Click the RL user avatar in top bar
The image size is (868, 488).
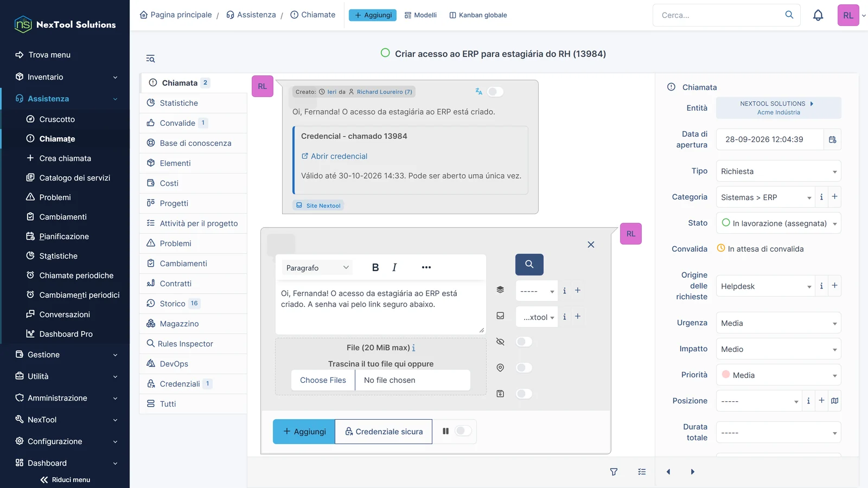(x=848, y=15)
